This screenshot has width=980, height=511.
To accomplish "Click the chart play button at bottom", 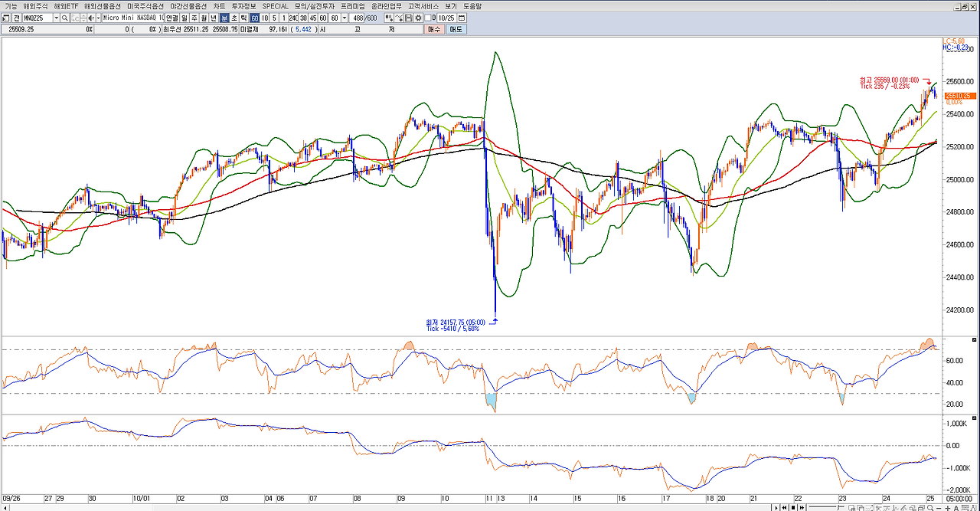I will pos(776,507).
